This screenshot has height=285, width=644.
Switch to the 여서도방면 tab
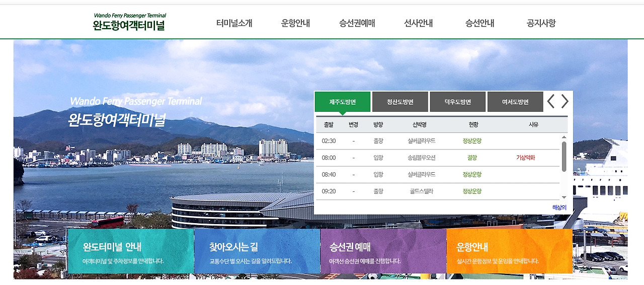click(x=515, y=102)
